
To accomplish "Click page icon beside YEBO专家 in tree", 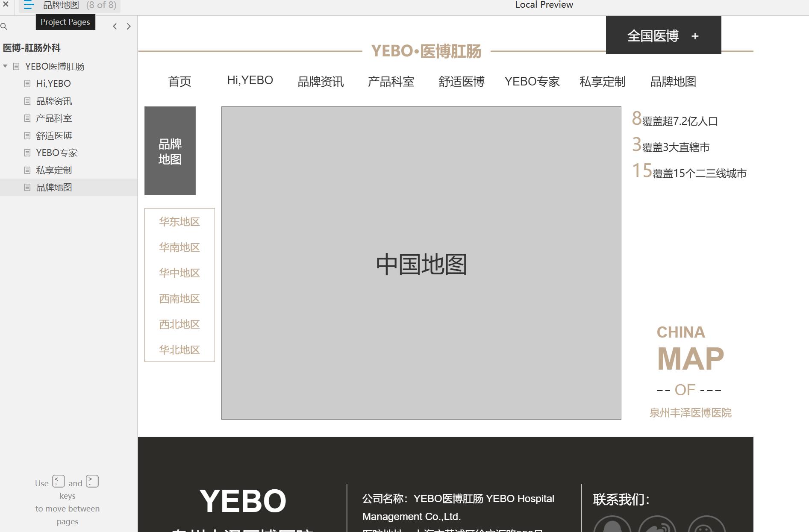I will (27, 153).
